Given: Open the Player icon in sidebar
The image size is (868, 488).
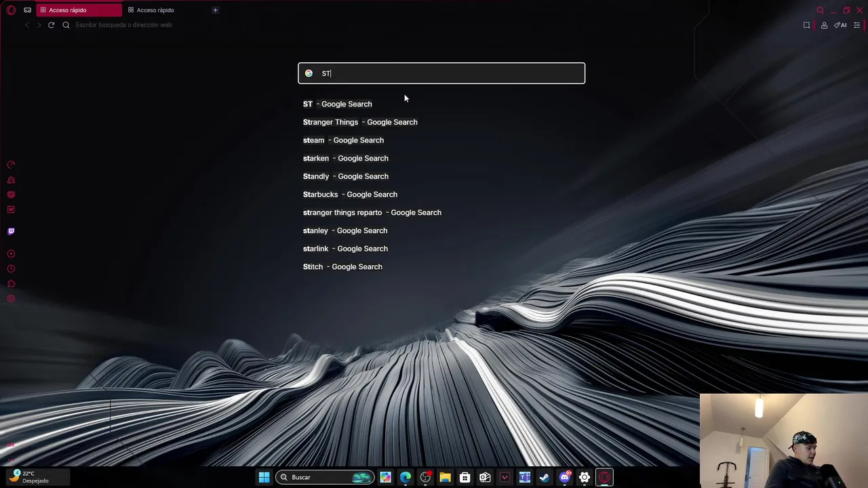Looking at the screenshot, I should (x=11, y=253).
